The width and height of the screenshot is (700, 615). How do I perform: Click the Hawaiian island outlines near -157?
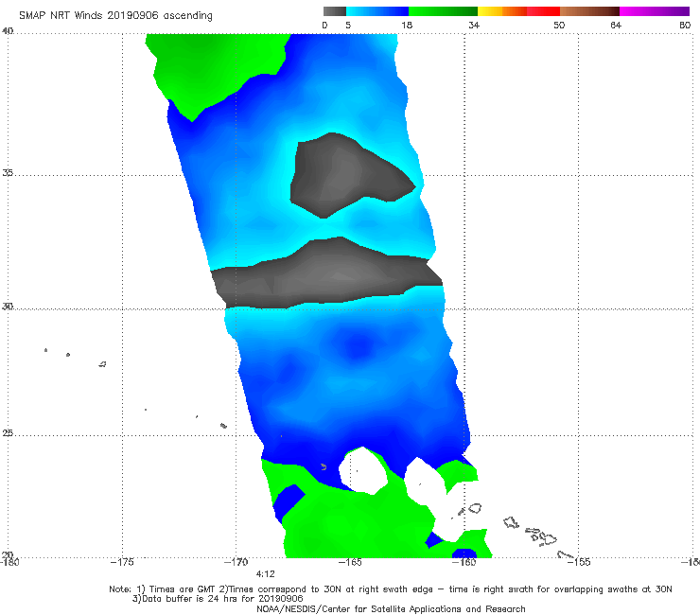(x=532, y=532)
